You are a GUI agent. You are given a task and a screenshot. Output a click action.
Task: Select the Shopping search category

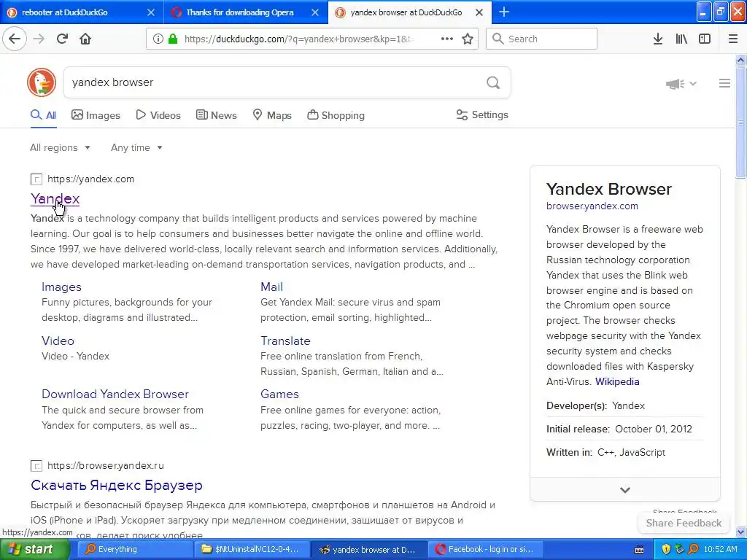coord(336,115)
